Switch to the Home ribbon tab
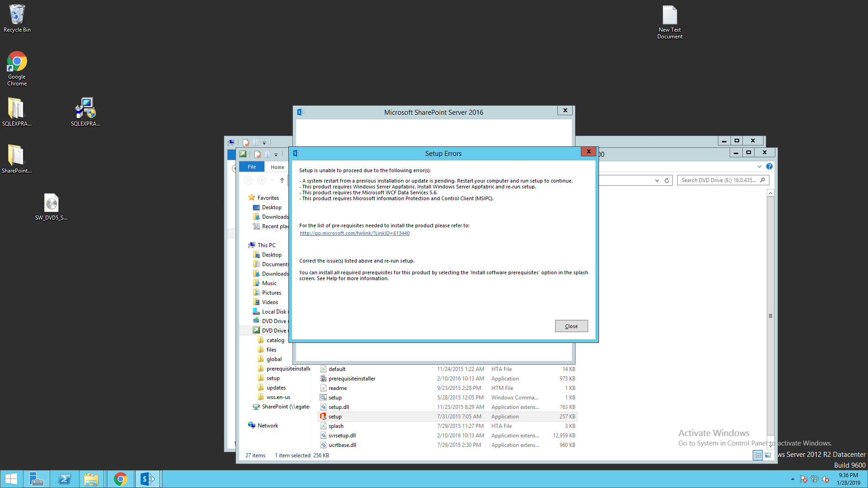 pos(277,167)
